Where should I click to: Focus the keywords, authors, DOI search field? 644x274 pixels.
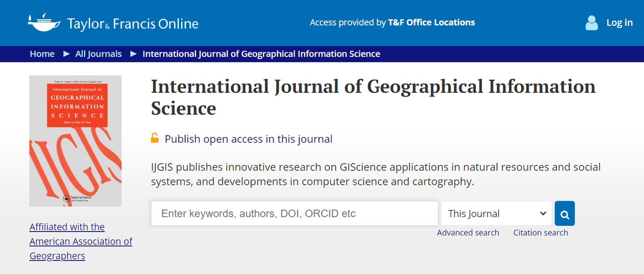[x=294, y=214]
